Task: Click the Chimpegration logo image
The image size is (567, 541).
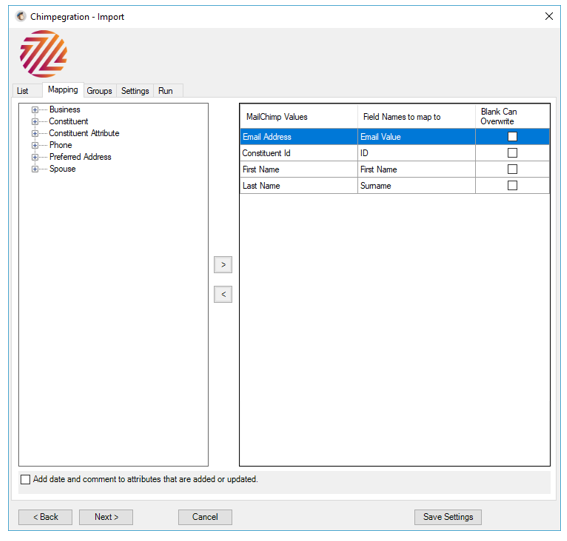Action: (x=43, y=54)
